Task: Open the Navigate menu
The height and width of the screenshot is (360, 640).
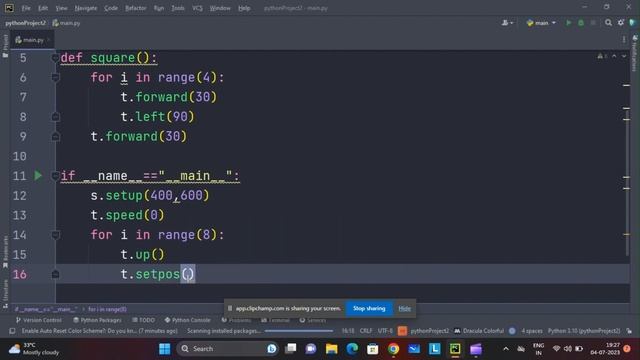Action: click(86, 8)
